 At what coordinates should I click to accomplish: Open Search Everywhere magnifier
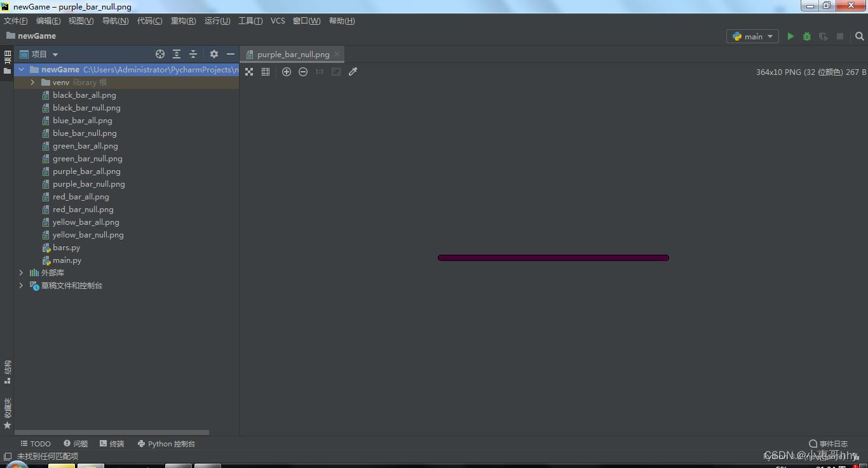pyautogui.click(x=859, y=36)
